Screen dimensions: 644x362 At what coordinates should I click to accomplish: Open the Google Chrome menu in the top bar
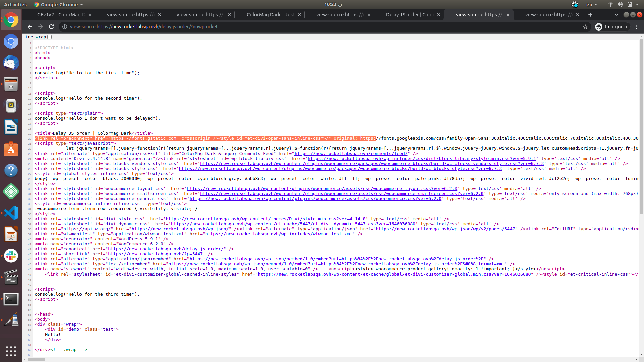tap(58, 4)
